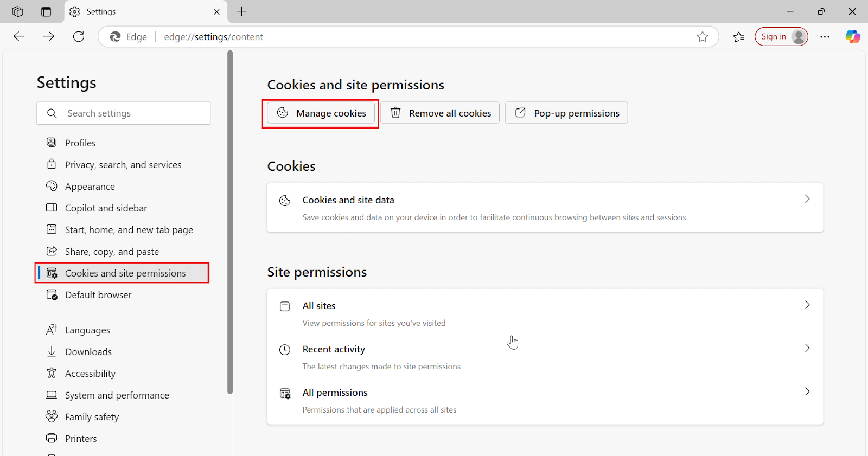Select the Appearance sidebar icon
The height and width of the screenshot is (456, 868).
[52, 186]
